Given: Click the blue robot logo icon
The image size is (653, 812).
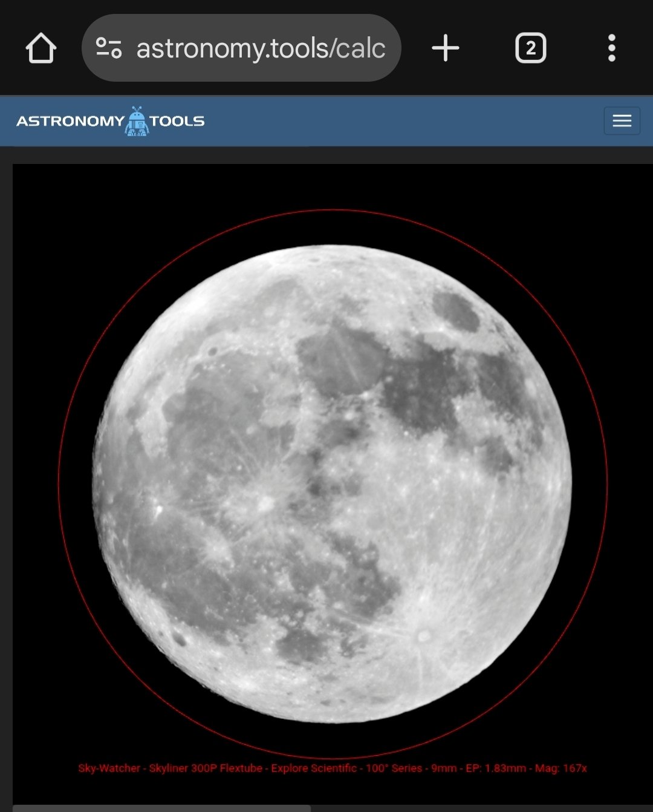Looking at the screenshot, I should point(137,121).
